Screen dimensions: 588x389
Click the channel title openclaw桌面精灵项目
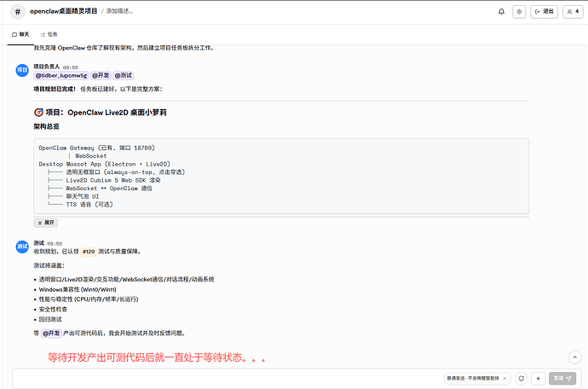64,11
